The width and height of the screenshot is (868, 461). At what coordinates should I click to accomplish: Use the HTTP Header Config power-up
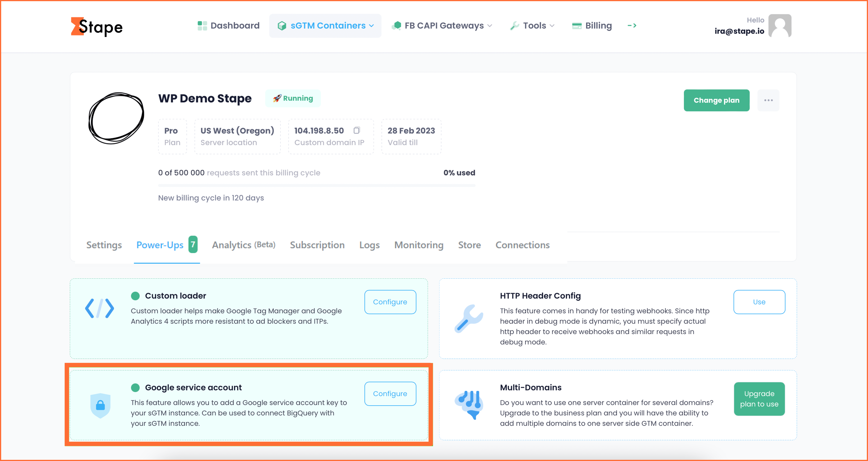[x=759, y=302]
